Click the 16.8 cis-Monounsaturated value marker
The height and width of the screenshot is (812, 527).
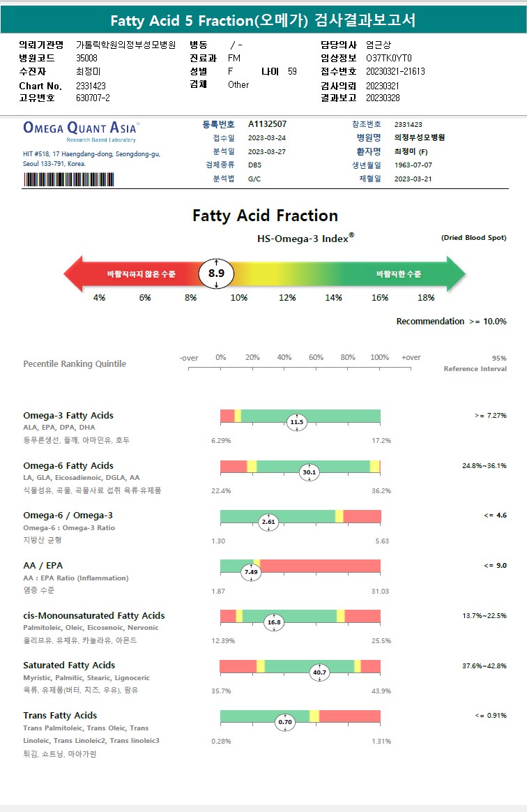[x=274, y=622]
